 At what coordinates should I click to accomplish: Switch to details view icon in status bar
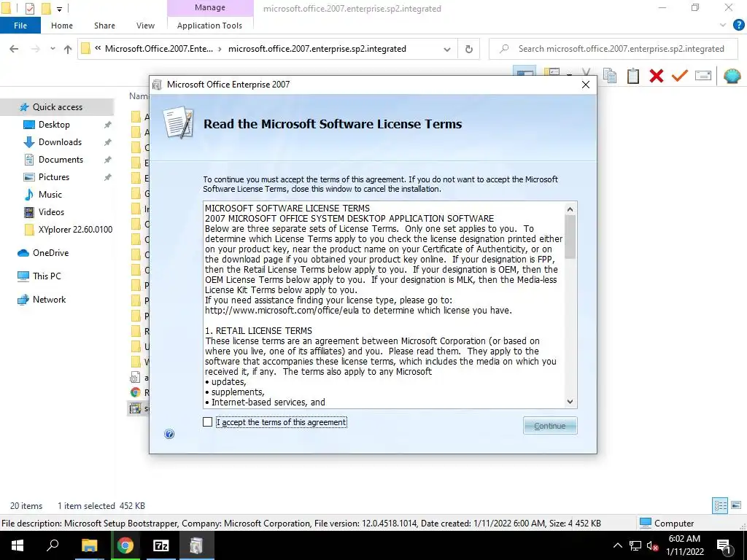pos(720,505)
